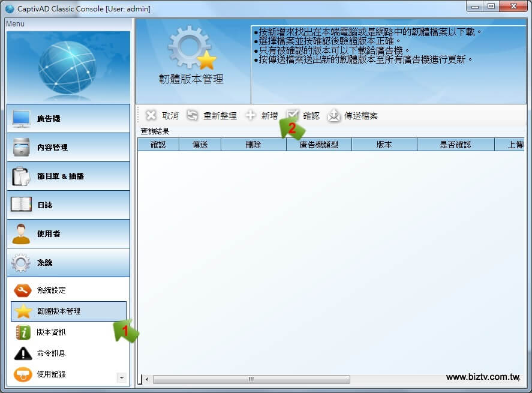Click the 版本 column header
Viewport: 532px width, 393px height.
click(384, 145)
